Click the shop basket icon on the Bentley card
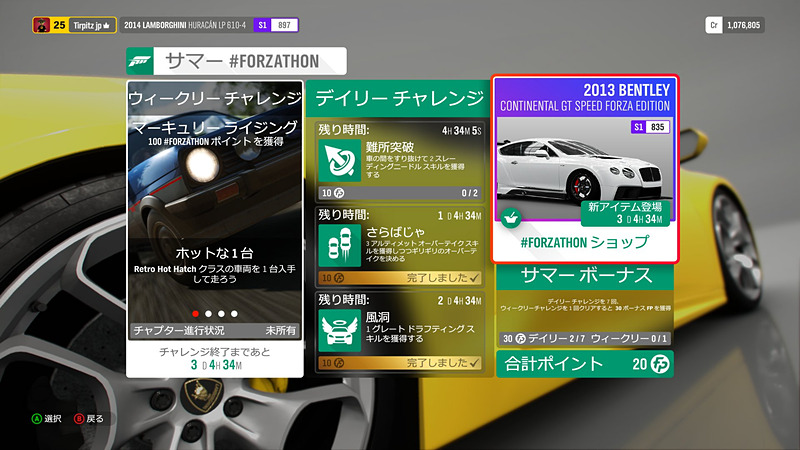The width and height of the screenshot is (800, 450). tap(510, 219)
